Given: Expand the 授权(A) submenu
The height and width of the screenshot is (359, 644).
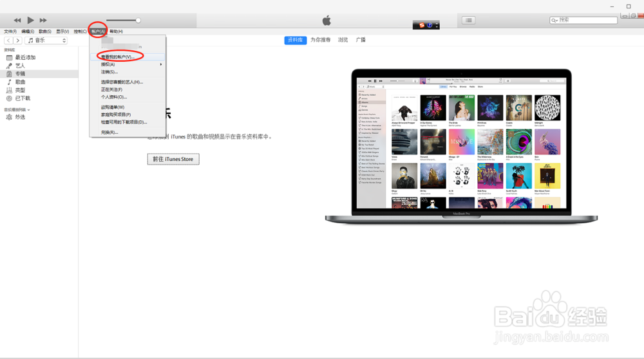Looking at the screenshot, I should [x=128, y=64].
